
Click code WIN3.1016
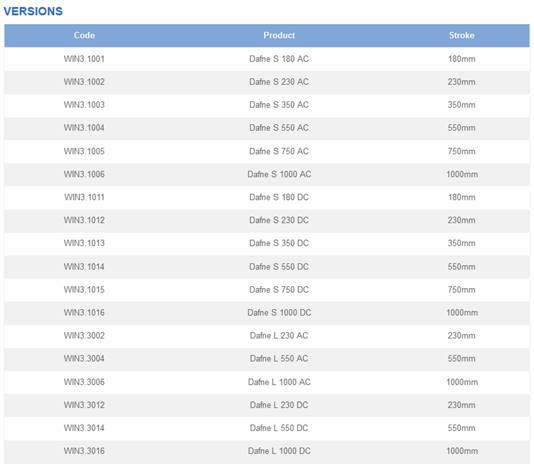tap(84, 312)
